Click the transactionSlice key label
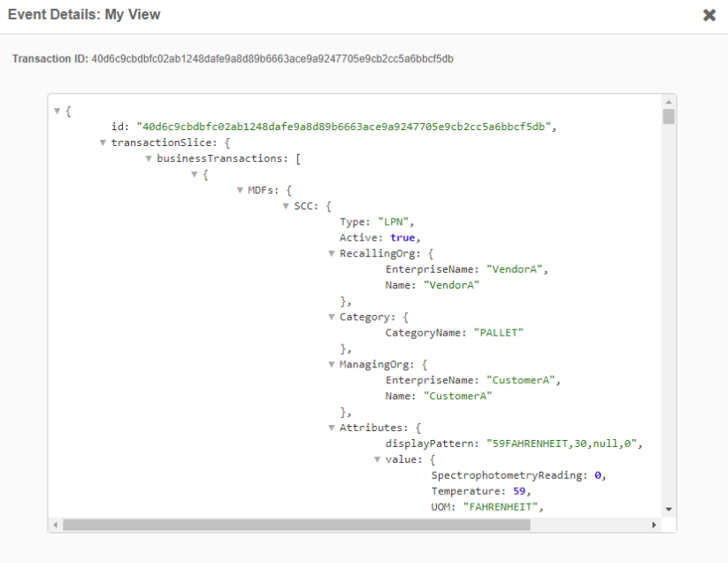The width and height of the screenshot is (728, 563). pos(164,143)
